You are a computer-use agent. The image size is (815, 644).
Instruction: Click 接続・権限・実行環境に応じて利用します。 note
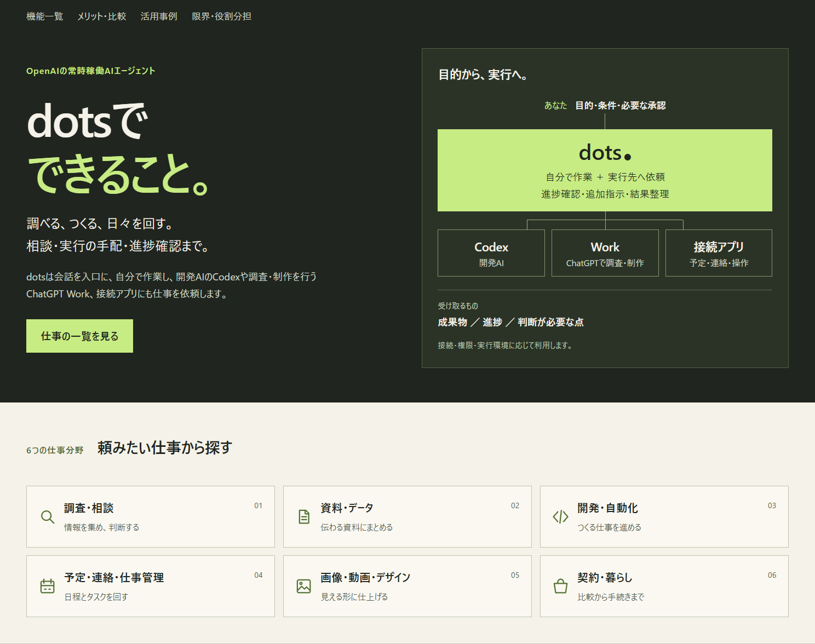click(505, 346)
